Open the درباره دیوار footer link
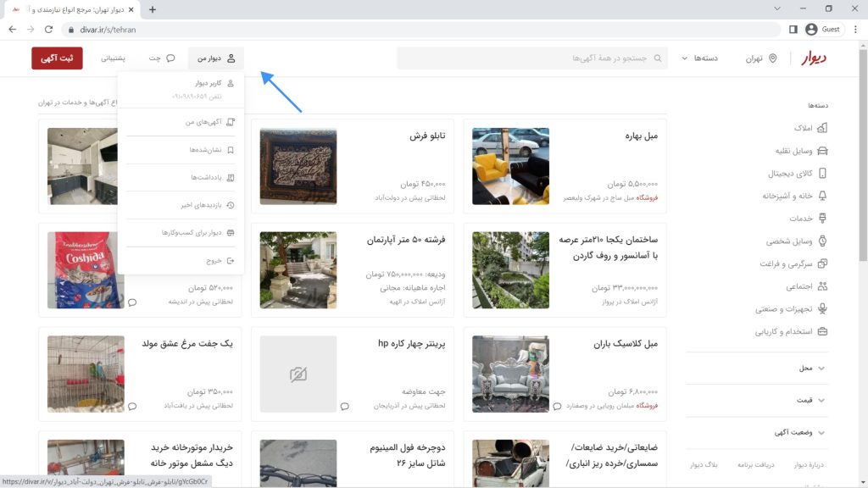Viewport: 868px width, 488px height. pos(809,465)
